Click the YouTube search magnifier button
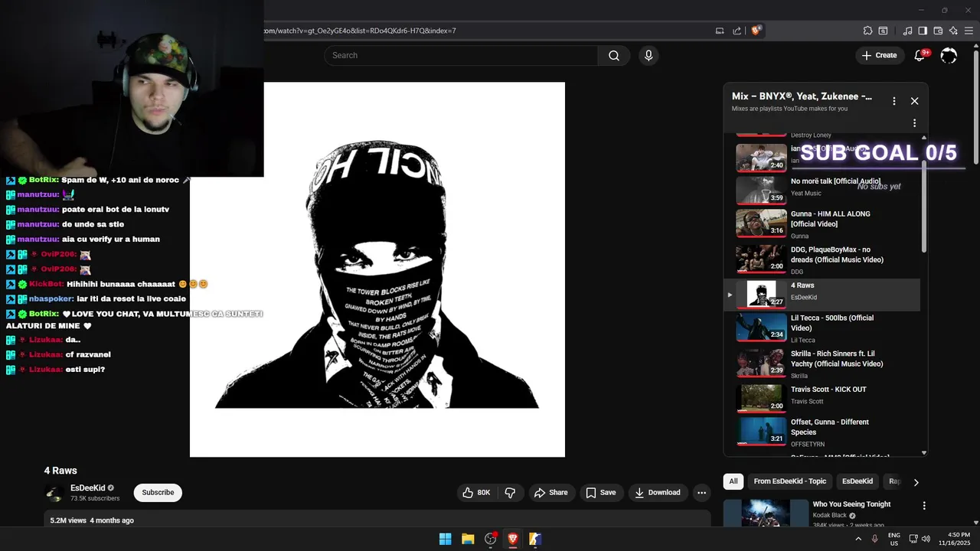This screenshot has width=980, height=551. click(x=614, y=55)
